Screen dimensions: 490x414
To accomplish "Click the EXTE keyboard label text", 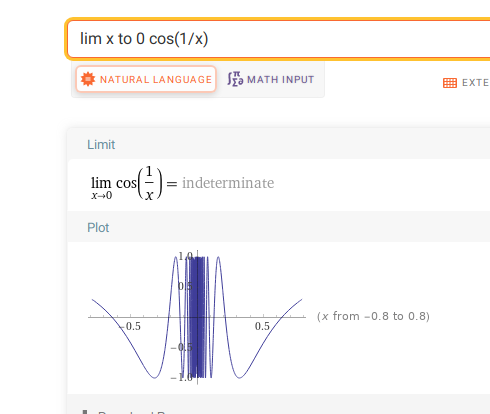I will point(475,83).
